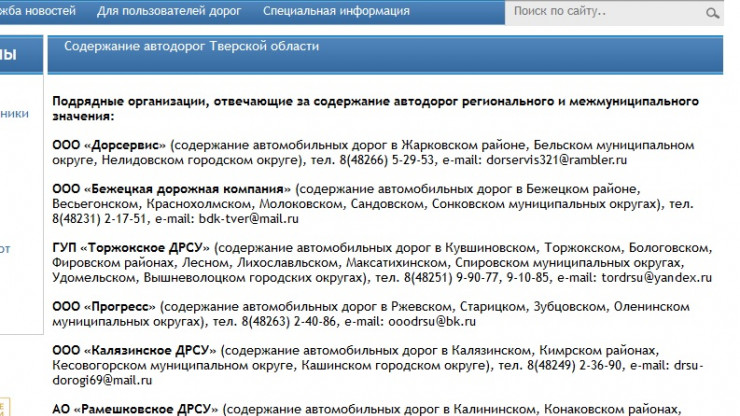
Task: Click the email drsu-dorogi69@mail.ru
Action: (x=378, y=373)
